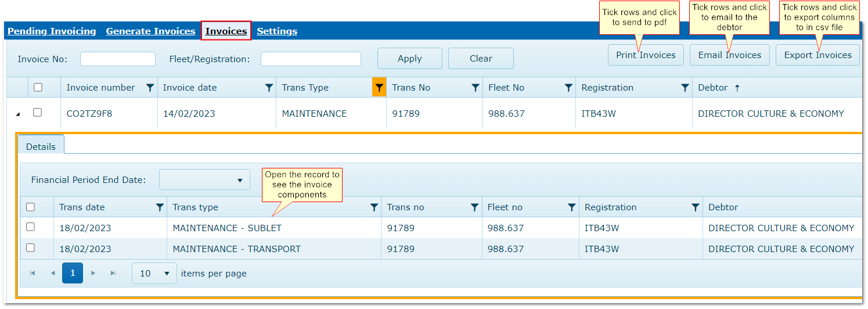The height and width of the screenshot is (309, 868).
Task: Select the MAINTENANCE - SUBLET row checkbox
Action: [x=31, y=227]
